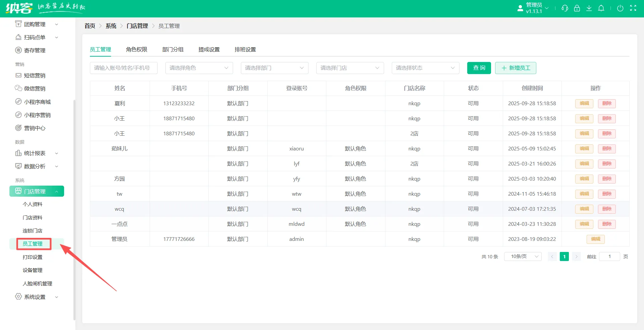Click the customer service headset icon
Screen dimensions: 644x330
565,8
